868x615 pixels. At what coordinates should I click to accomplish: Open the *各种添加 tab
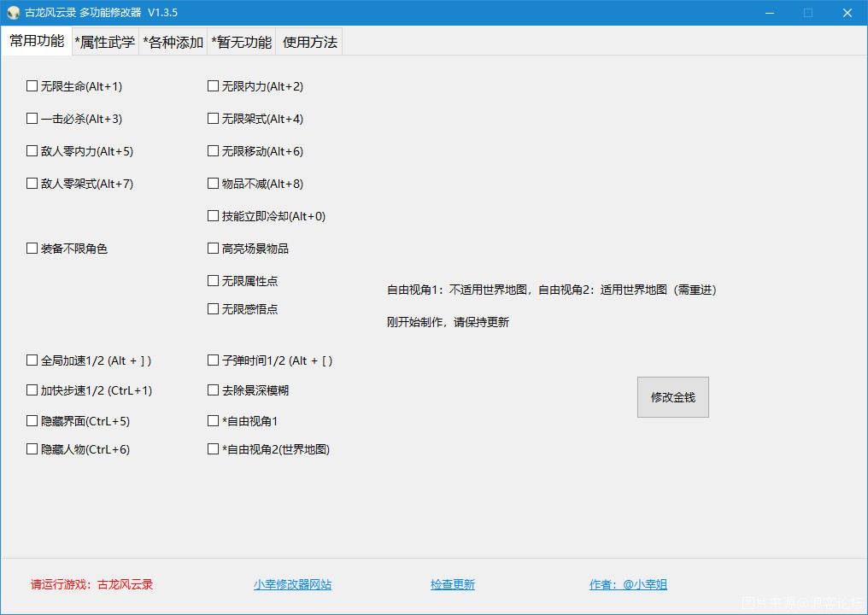click(173, 42)
